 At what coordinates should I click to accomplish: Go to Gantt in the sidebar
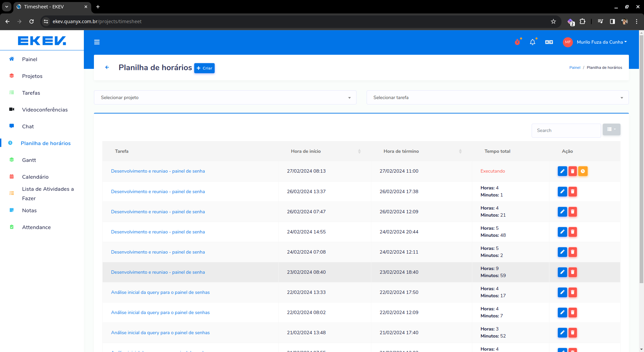click(29, 160)
